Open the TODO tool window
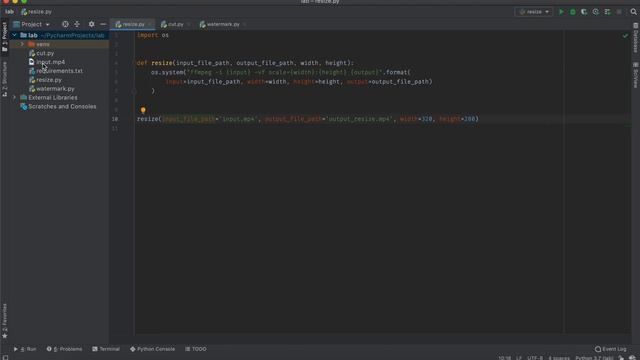640x360 pixels. (196, 349)
